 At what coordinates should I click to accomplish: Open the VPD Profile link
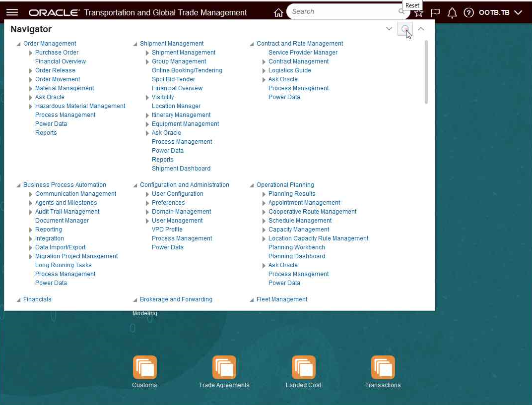pyautogui.click(x=167, y=230)
